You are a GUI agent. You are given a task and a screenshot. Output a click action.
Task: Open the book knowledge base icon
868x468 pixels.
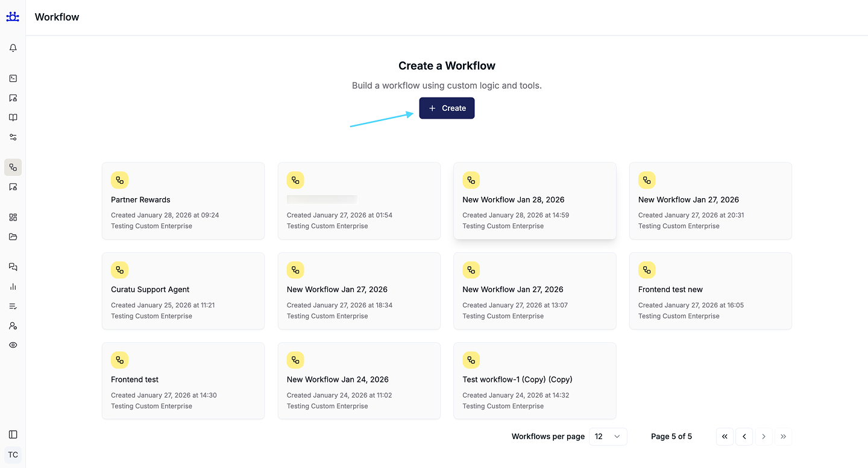coord(13,117)
